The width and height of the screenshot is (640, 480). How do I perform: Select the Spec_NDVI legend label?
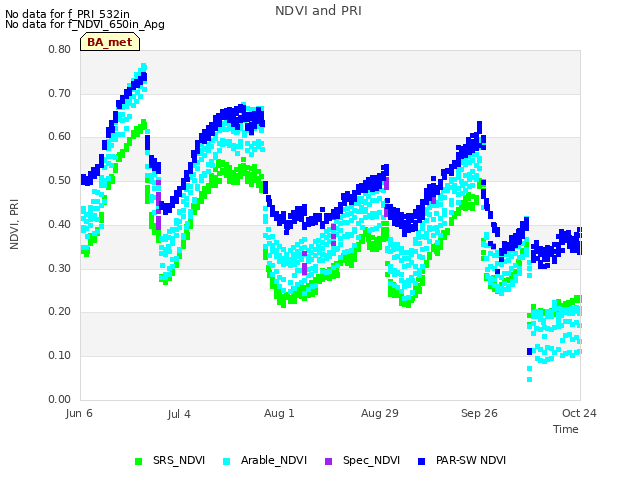click(x=371, y=460)
